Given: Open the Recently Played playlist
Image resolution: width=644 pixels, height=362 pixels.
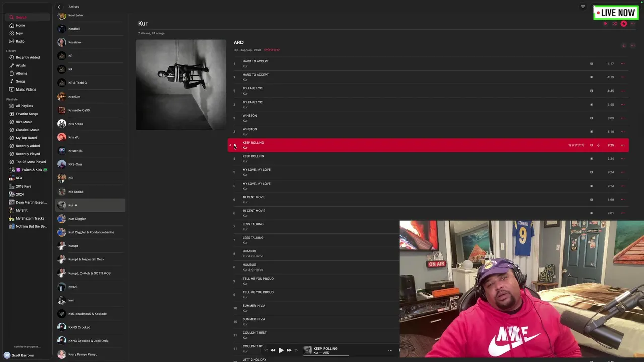Looking at the screenshot, I should (28, 154).
